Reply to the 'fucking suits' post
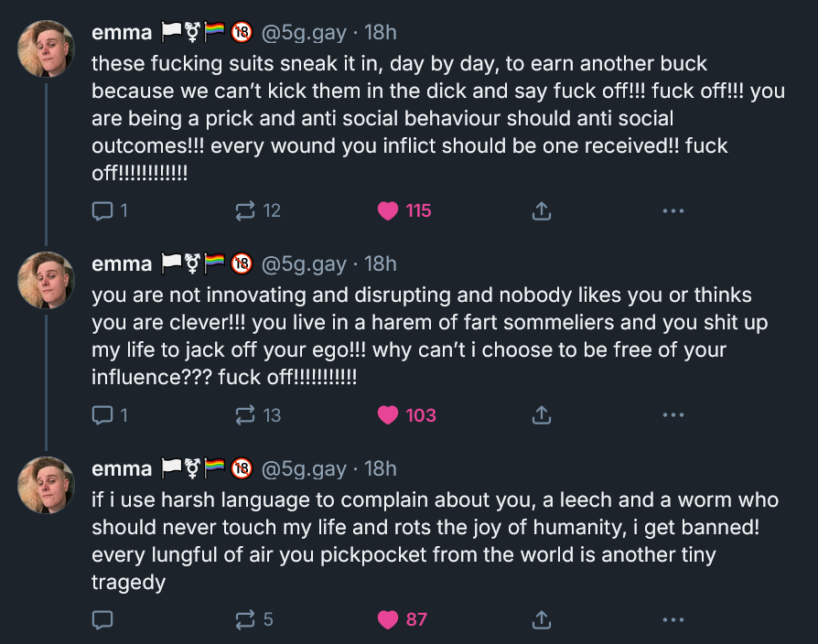The height and width of the screenshot is (644, 818). coord(102,211)
